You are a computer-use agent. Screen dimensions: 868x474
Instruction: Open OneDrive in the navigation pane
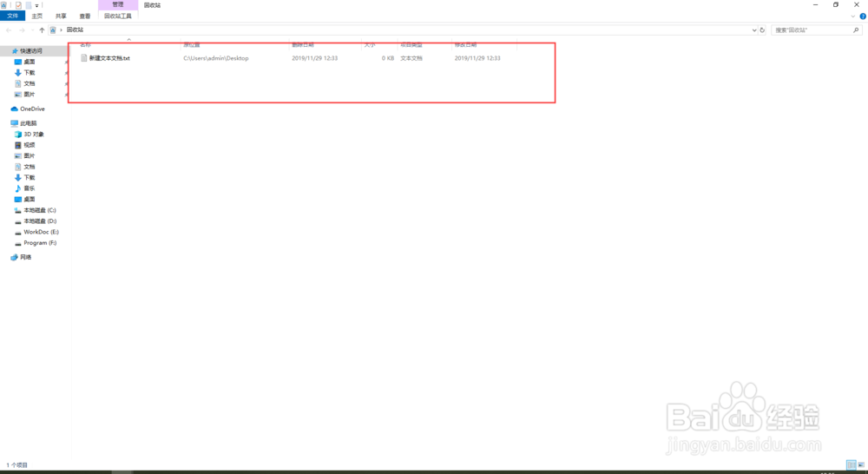[32, 109]
